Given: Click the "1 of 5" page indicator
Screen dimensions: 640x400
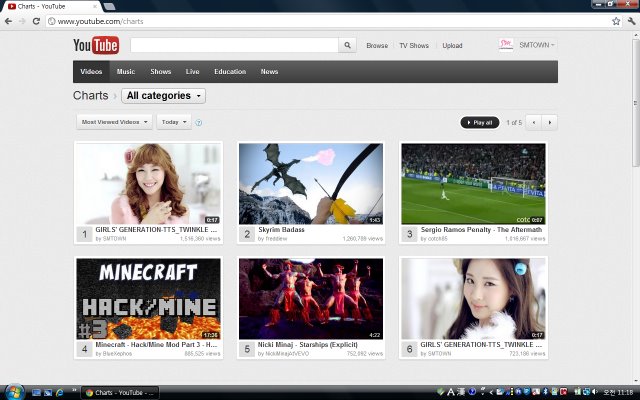Looking at the screenshot, I should (x=514, y=122).
